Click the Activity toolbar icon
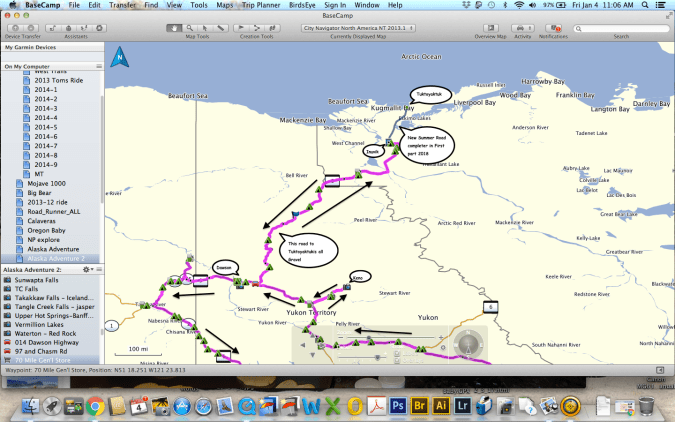This screenshot has height=422, width=675. [522, 27]
